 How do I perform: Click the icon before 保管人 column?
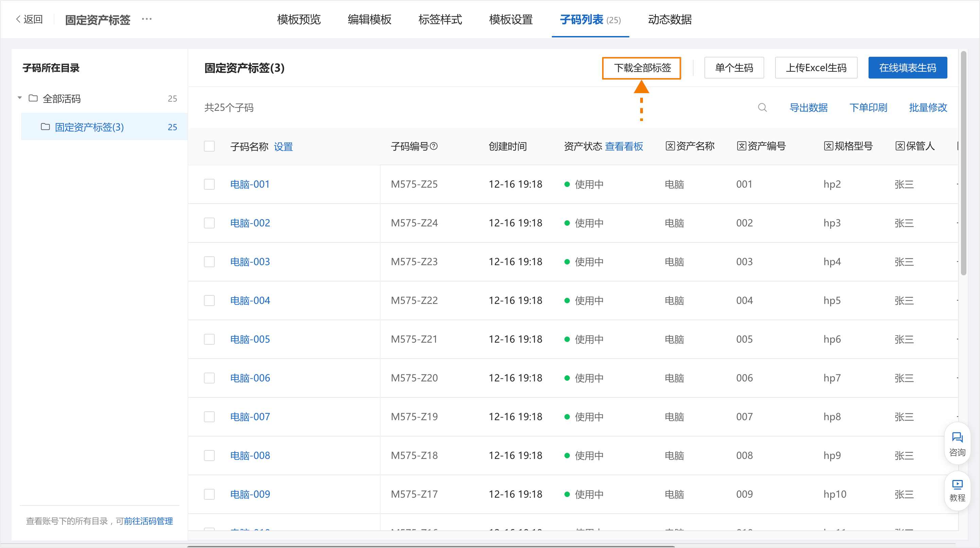click(900, 146)
